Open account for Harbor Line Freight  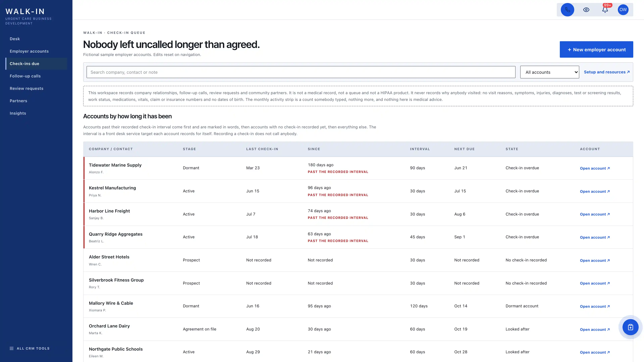595,214
